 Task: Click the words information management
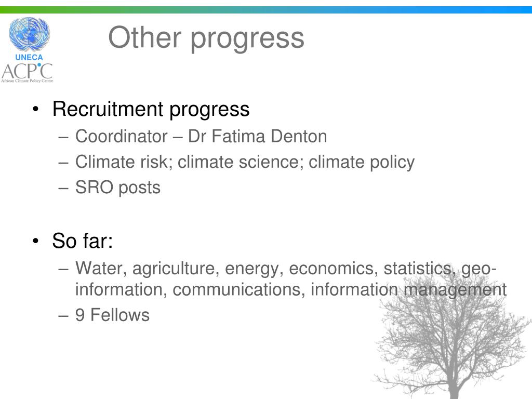[x=408, y=290]
